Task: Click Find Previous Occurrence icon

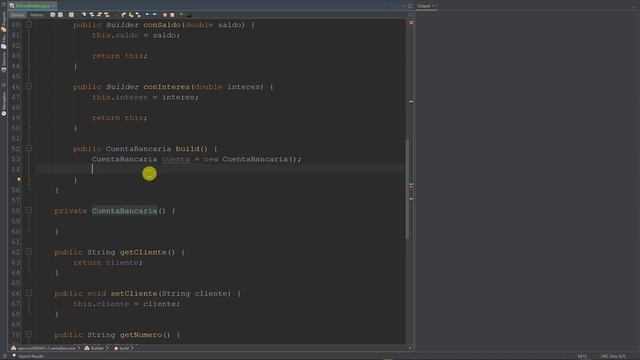Action: point(92,15)
